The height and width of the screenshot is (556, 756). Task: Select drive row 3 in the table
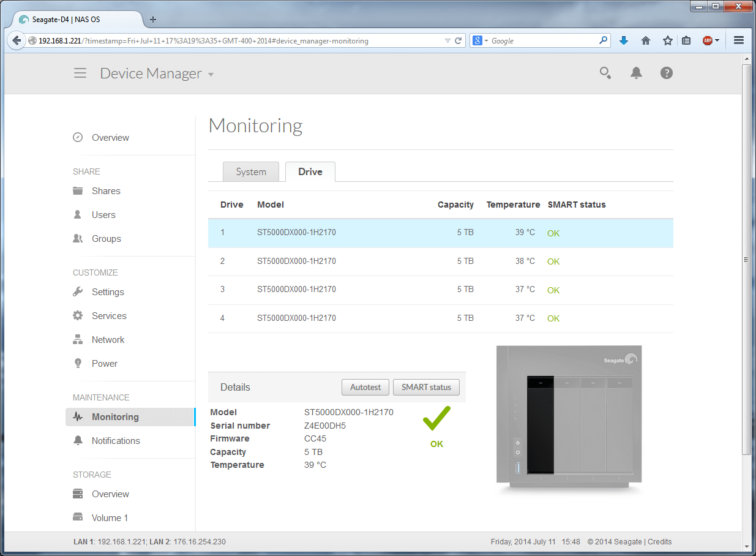coord(441,290)
